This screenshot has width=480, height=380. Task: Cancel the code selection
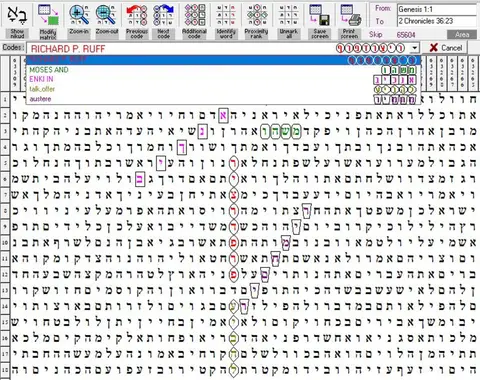point(445,48)
